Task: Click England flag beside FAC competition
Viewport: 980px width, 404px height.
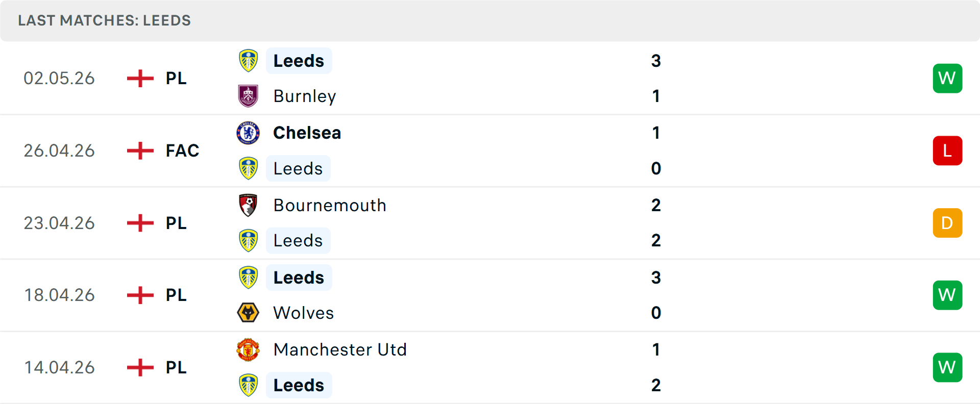Action: pos(140,150)
